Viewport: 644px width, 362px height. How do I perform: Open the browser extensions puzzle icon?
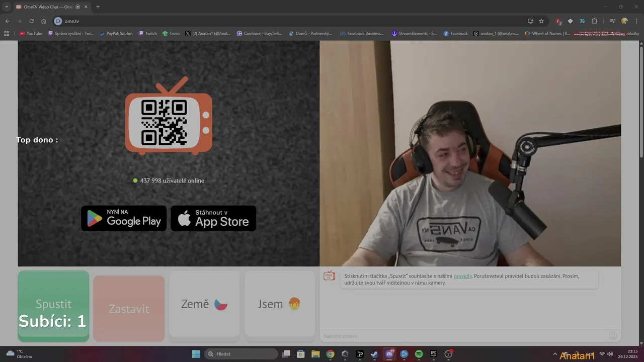pos(595,21)
